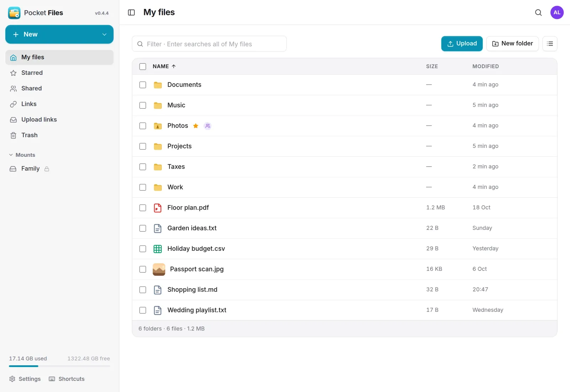Open the Shared section
Image resolution: width=570 pixels, height=392 pixels.
coord(59,88)
